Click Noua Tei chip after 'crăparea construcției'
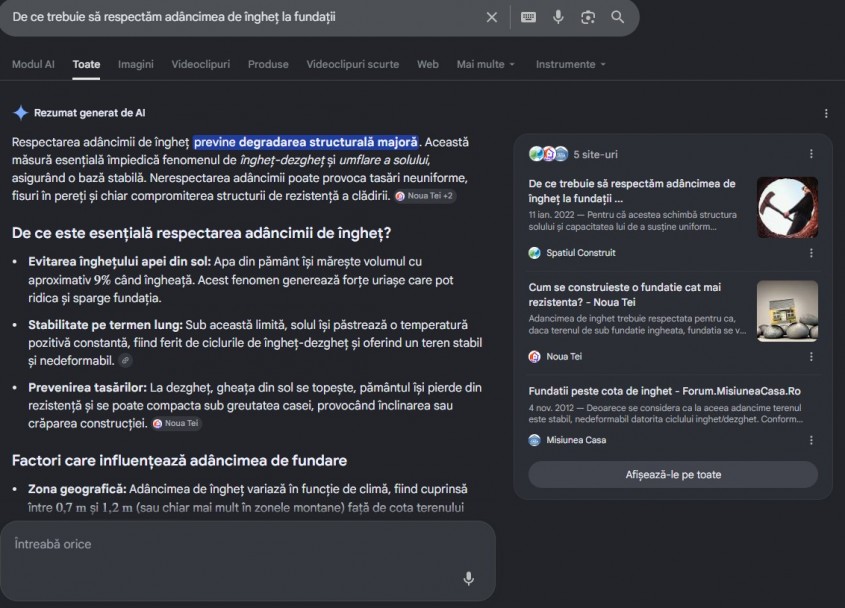 pyautogui.click(x=176, y=423)
